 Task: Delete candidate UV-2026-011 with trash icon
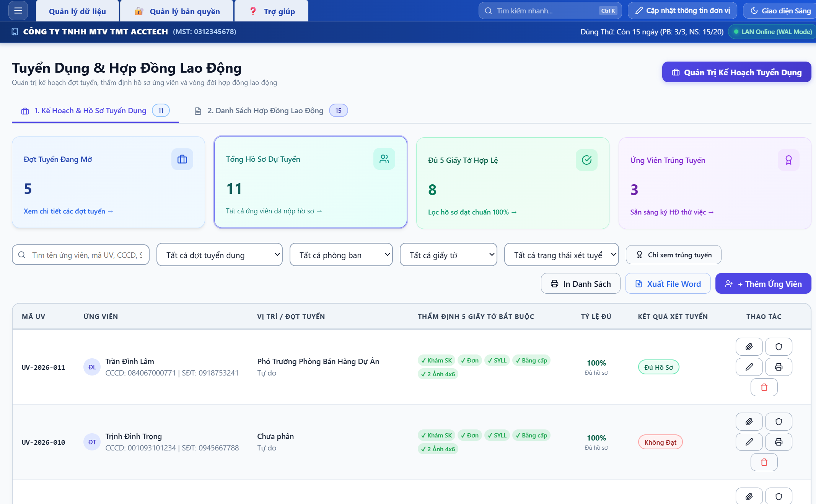(x=764, y=387)
